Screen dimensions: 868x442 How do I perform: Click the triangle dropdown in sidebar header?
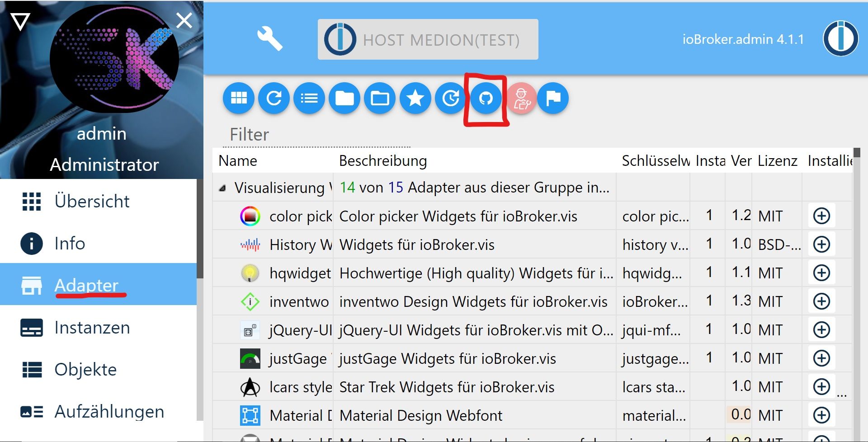[20, 21]
